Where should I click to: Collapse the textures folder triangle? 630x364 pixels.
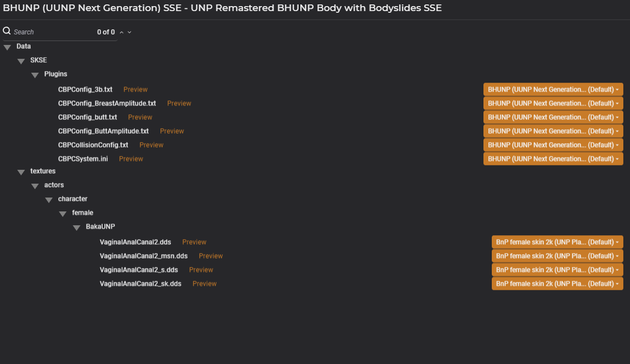[21, 172]
